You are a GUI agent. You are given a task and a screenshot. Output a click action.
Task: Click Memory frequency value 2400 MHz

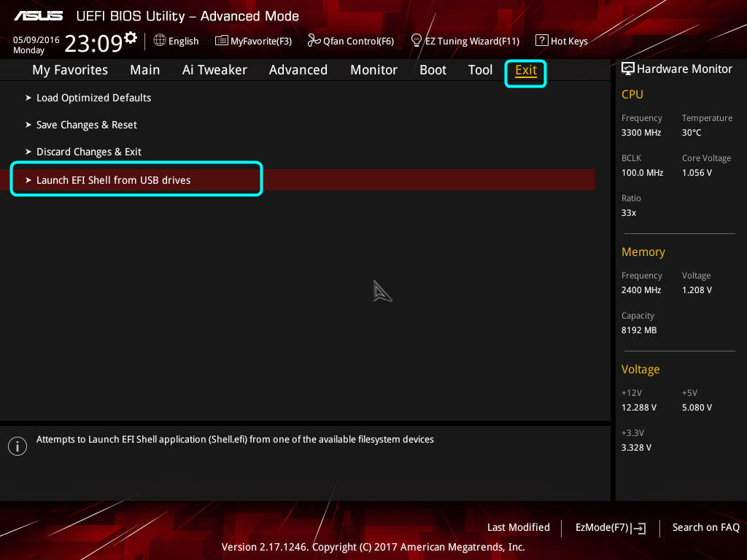point(641,290)
